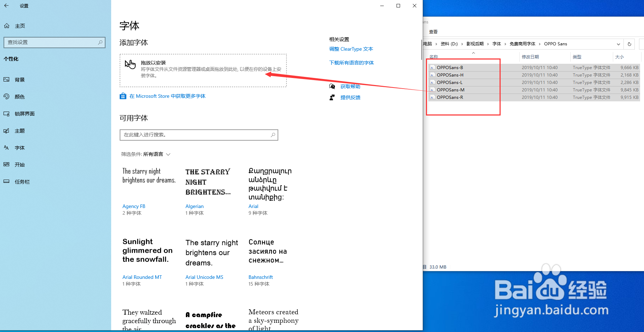Viewport: 644px width, 332px height.
Task: Open the 主页 home icon
Action: (x=7, y=26)
